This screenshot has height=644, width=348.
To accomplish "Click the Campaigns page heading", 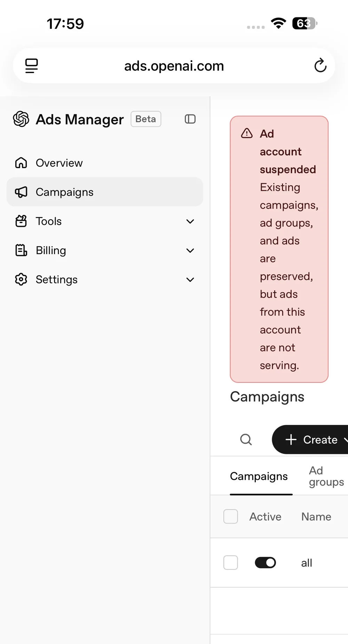I will 267,397.
